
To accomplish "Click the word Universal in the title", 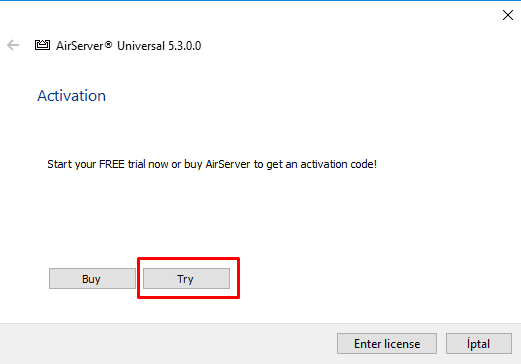I will coord(141,46).
